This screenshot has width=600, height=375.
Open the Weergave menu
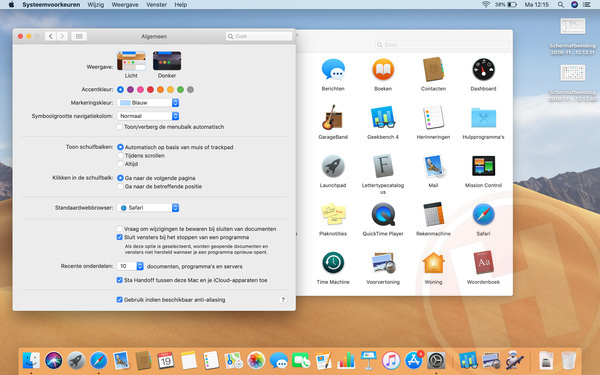pos(125,5)
